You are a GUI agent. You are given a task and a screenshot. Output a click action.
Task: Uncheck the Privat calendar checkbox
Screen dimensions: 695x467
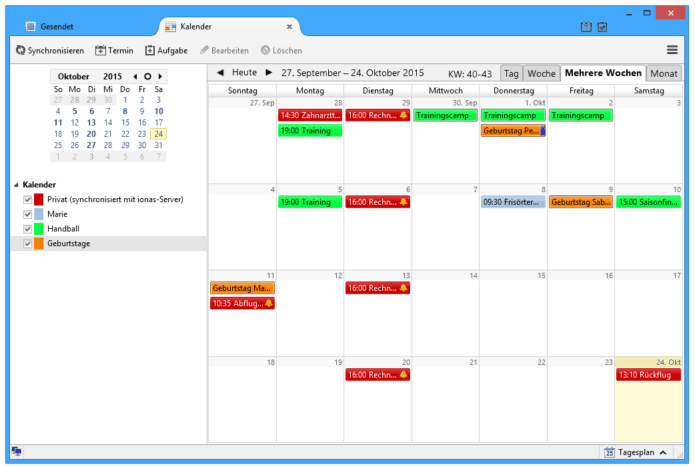click(x=28, y=200)
